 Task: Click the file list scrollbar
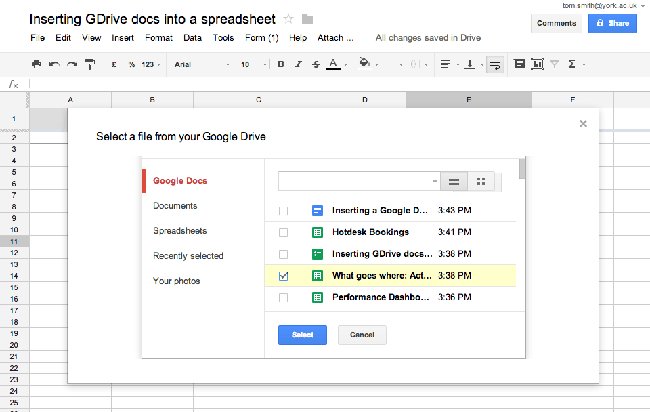coord(522,169)
